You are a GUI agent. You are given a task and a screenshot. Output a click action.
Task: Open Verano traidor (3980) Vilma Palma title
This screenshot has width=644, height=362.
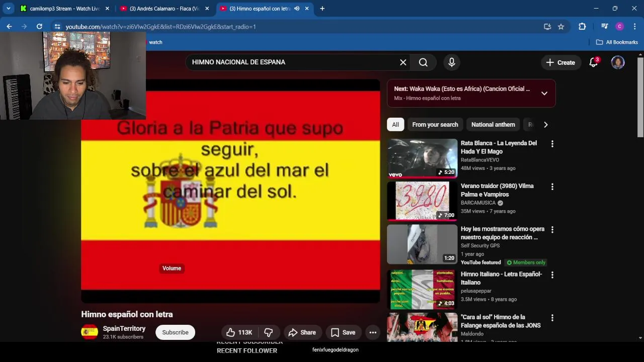497,190
